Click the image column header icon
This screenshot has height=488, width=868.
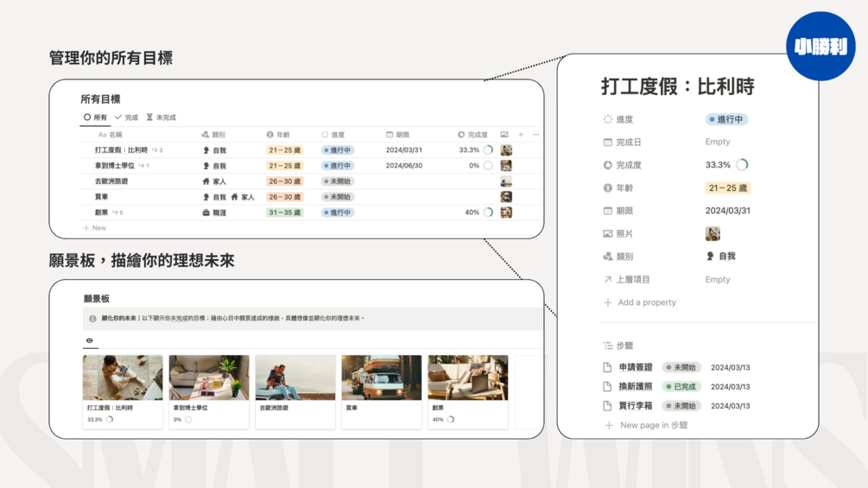click(x=504, y=135)
